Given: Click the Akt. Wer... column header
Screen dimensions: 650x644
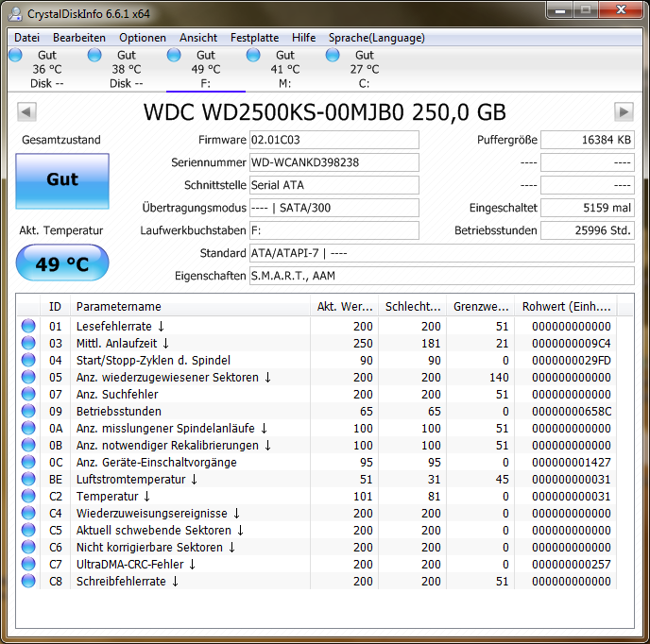Looking at the screenshot, I should (x=345, y=306).
